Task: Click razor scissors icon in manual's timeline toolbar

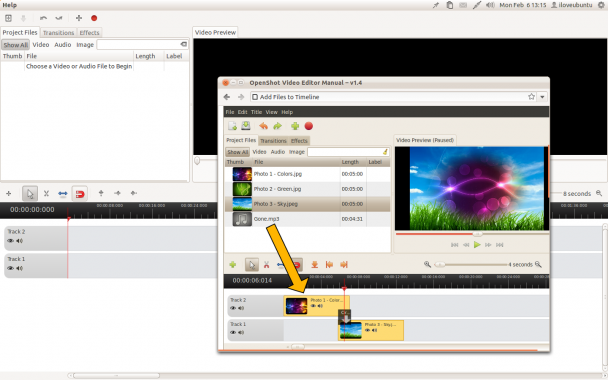Action: [266, 265]
